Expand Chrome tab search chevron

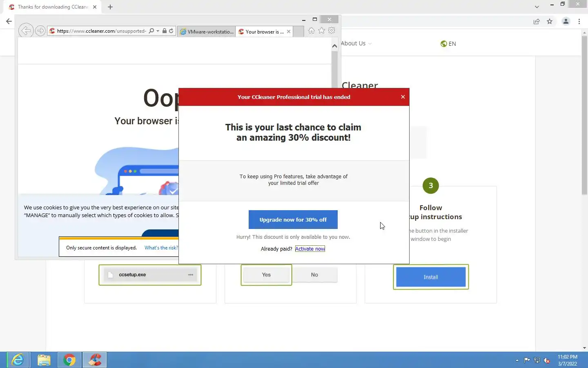(x=537, y=7)
